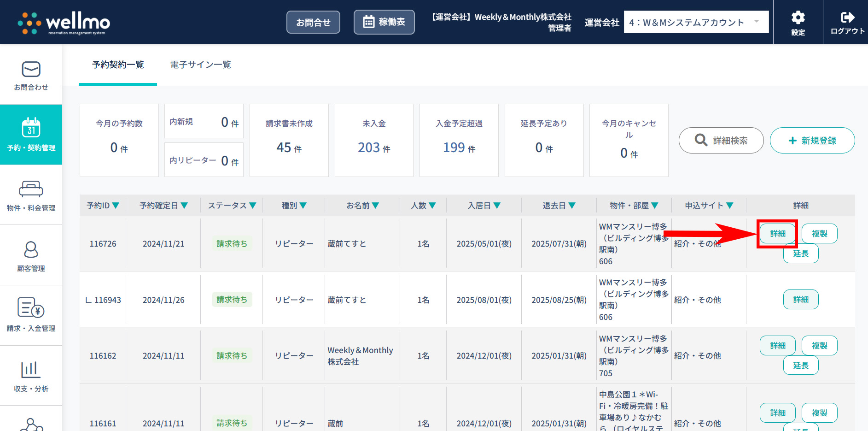Open the 物件・料金管理 bed icon
This screenshot has height=431, width=868.
[x=31, y=189]
